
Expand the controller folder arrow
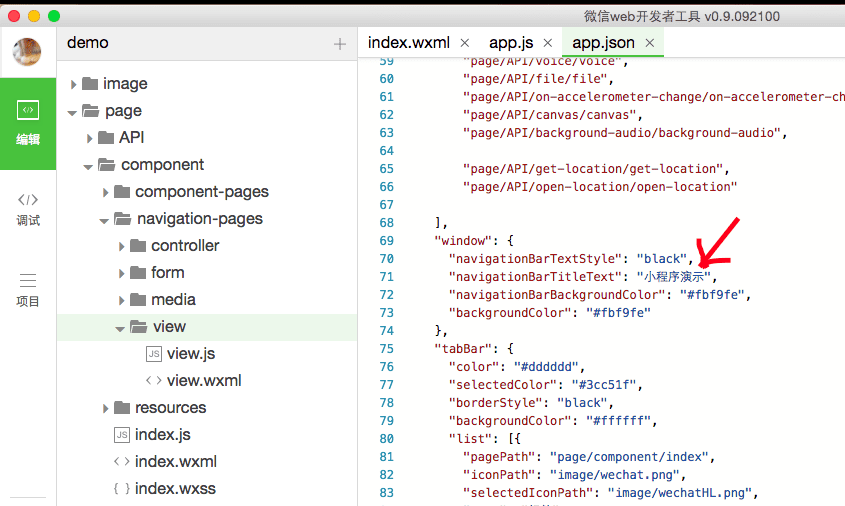click(121, 246)
